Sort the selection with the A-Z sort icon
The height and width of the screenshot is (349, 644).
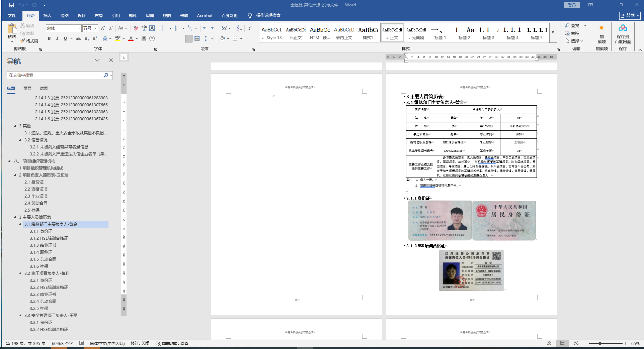[x=239, y=28]
